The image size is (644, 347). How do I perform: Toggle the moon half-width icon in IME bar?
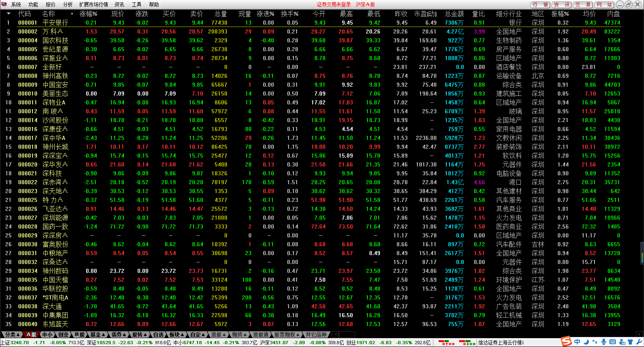(x=586, y=342)
